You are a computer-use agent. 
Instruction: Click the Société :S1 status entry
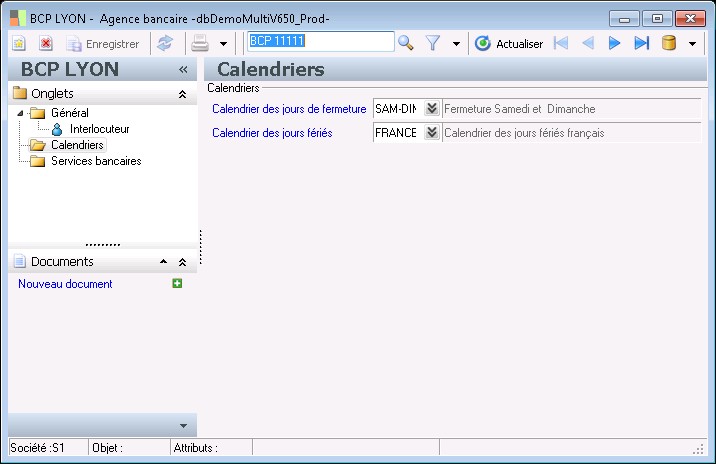(x=48, y=448)
